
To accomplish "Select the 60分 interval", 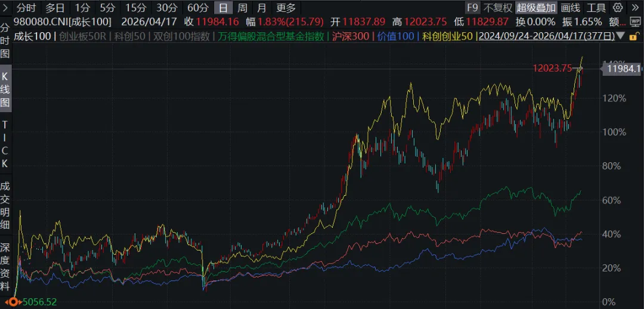I will 198,7.
